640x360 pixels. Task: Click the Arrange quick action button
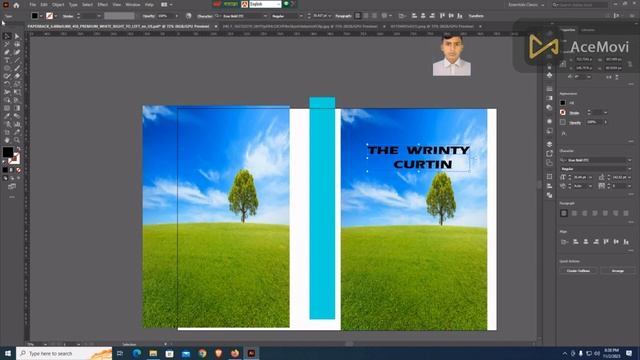click(x=617, y=271)
